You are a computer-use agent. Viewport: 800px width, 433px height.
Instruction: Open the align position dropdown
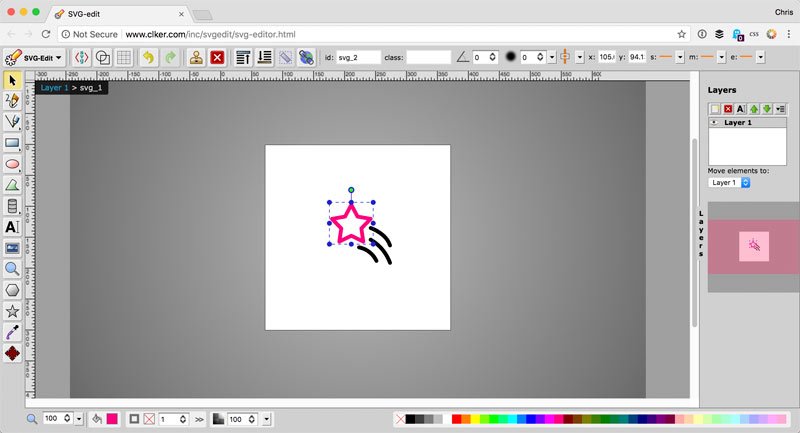(x=580, y=58)
